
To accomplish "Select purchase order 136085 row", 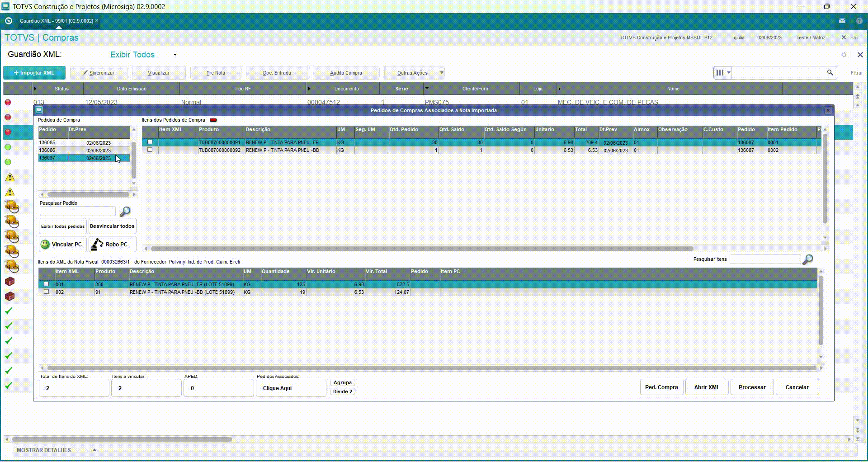I will 84,142.
